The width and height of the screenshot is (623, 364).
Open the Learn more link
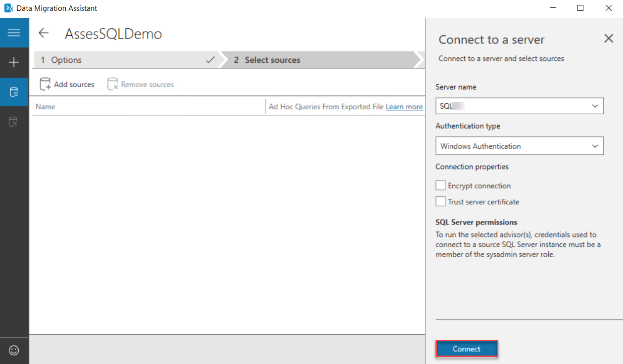click(x=404, y=106)
